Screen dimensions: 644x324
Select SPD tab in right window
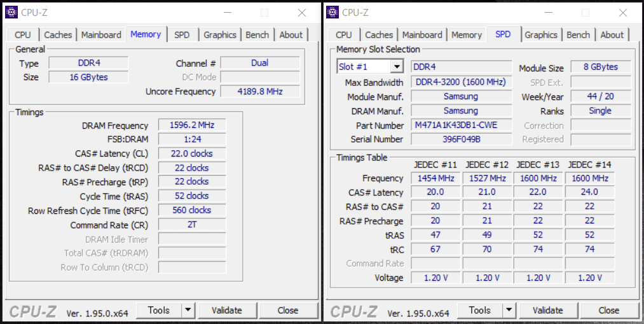(503, 34)
